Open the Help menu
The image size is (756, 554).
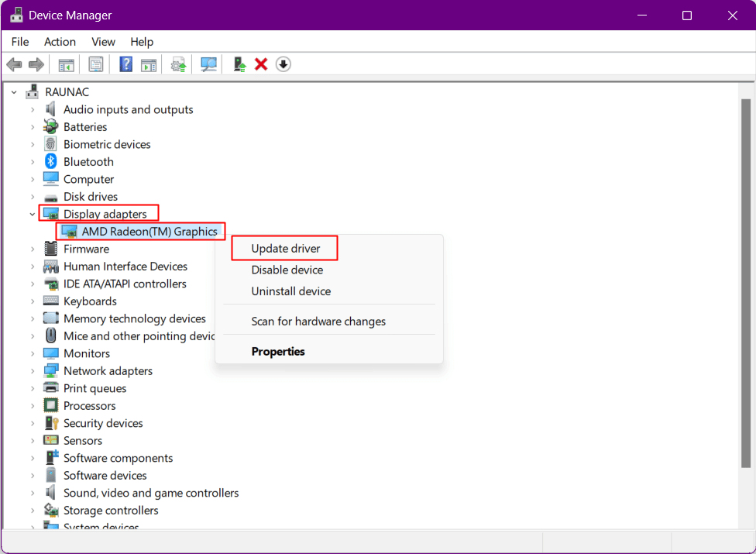142,42
